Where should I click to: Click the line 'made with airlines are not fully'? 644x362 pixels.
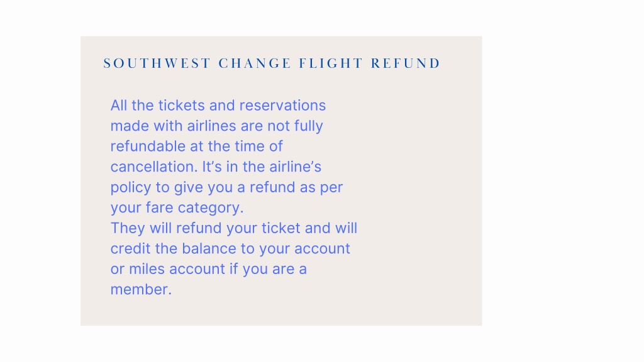[217, 126]
